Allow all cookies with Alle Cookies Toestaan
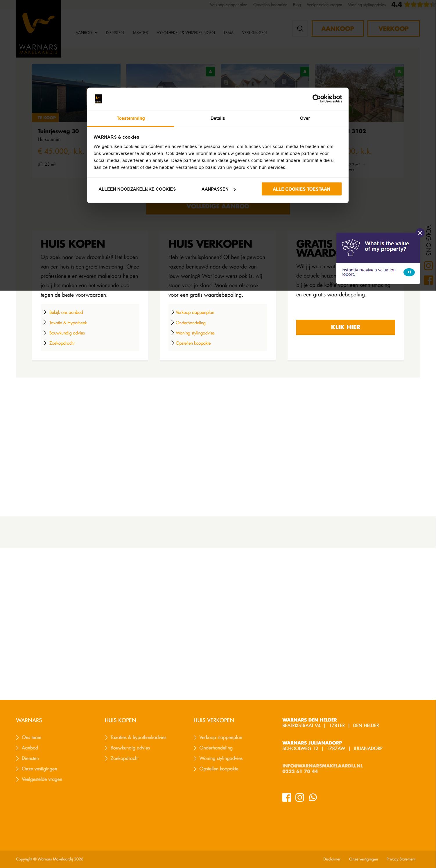 (302, 189)
